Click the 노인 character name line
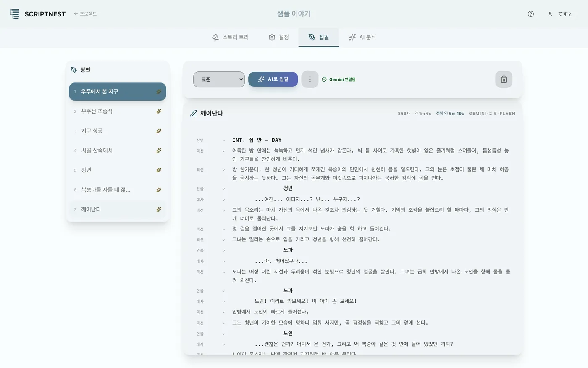Viewport: 588px width, 368px height. click(288, 334)
